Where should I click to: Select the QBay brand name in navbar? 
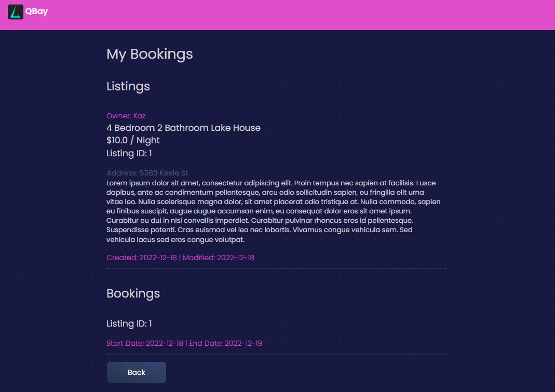37,11
